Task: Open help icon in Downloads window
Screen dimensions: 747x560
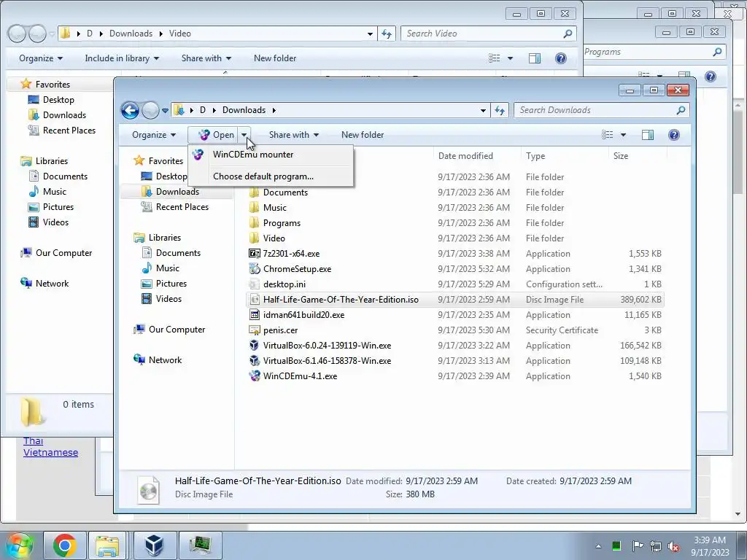Action: click(x=673, y=135)
